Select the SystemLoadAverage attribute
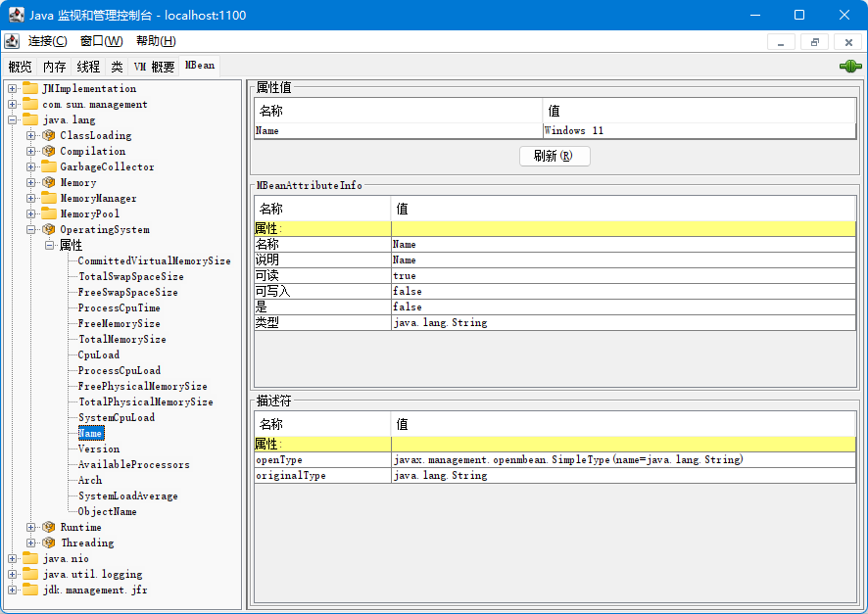The width and height of the screenshot is (868, 614). 127,496
